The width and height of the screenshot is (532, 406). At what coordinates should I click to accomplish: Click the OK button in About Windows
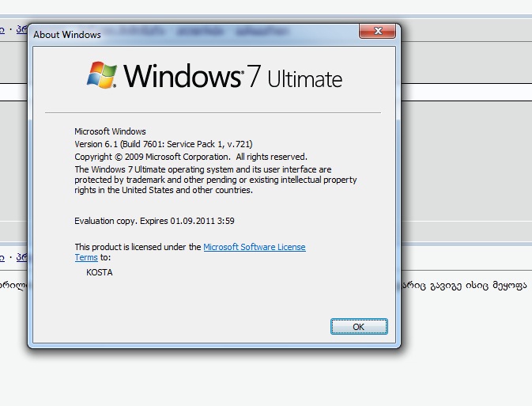click(359, 327)
